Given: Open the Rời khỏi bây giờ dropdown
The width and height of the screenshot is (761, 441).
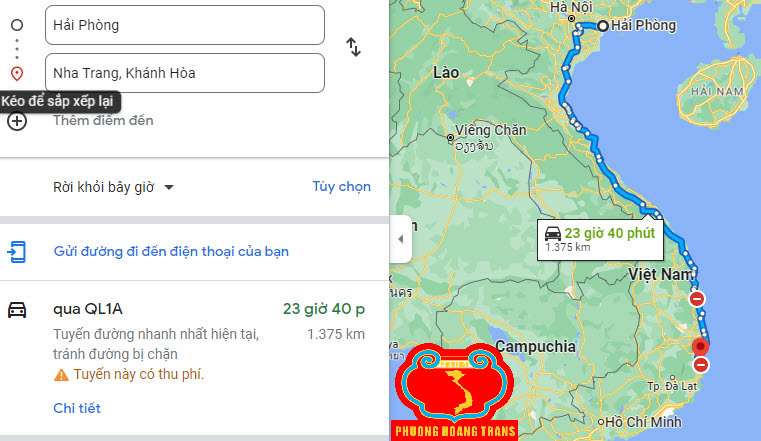Looking at the screenshot, I should tap(113, 187).
